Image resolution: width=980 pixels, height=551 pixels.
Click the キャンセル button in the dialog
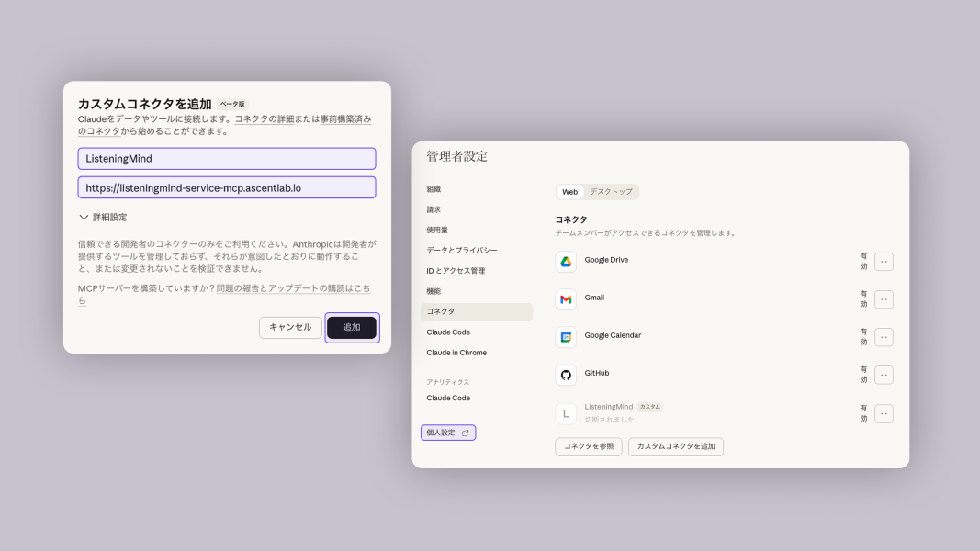pos(290,327)
